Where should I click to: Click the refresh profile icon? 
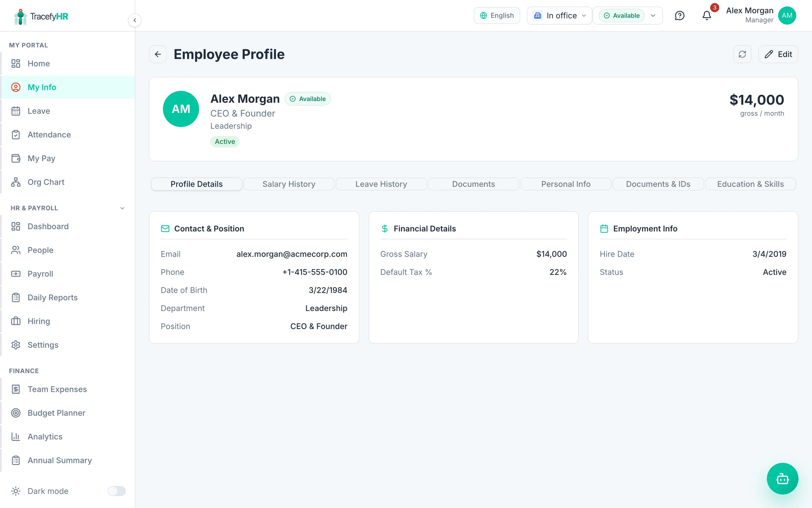click(742, 54)
